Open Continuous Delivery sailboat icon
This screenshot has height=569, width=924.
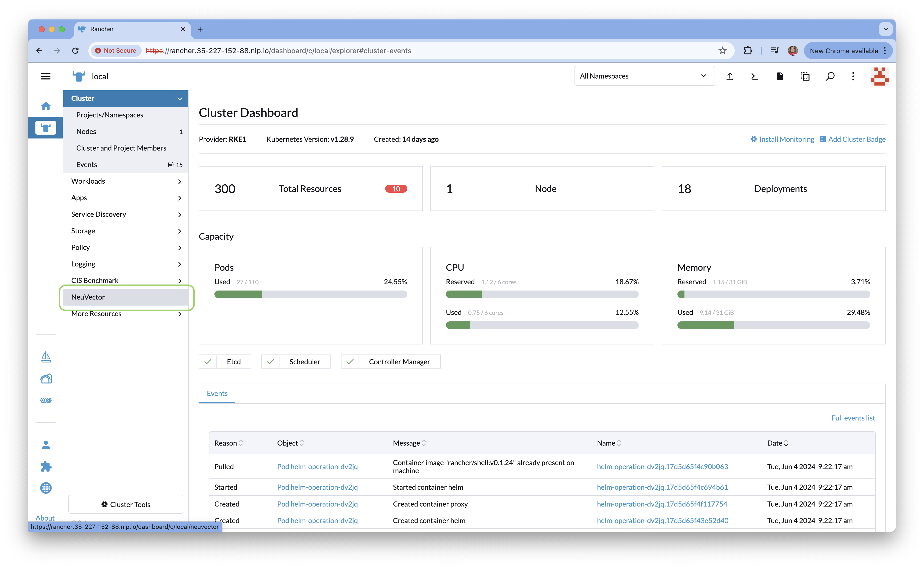pyautogui.click(x=46, y=357)
